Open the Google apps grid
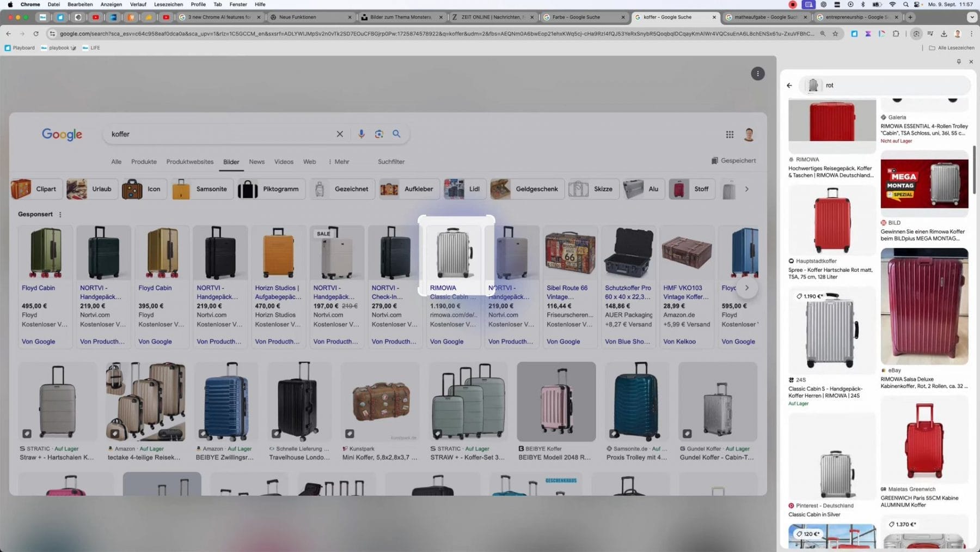 coord(730,135)
